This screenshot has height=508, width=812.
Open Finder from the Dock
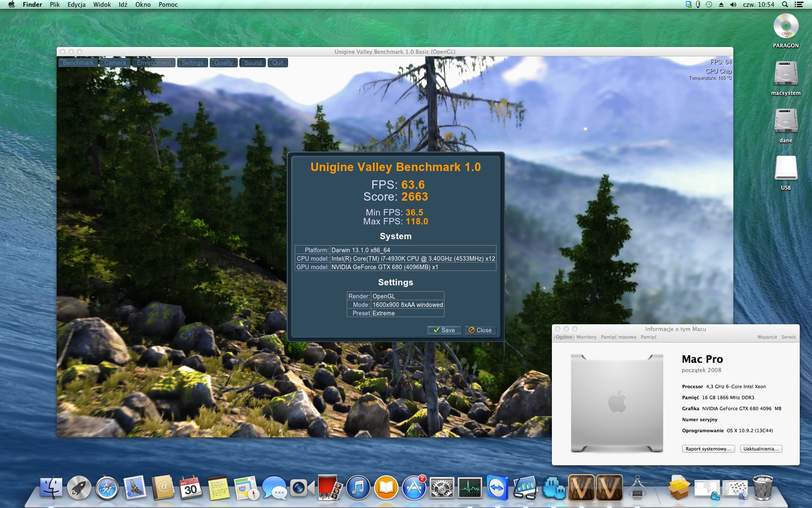tap(51, 488)
